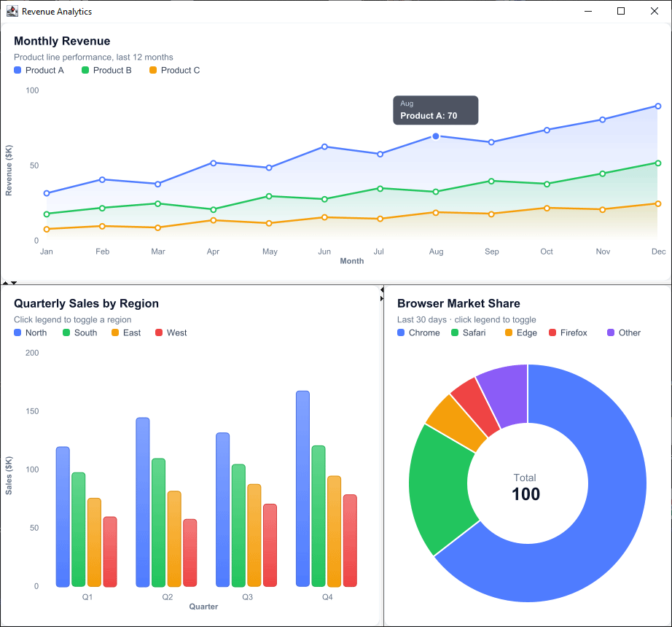Click the Revenue Analytics app icon

(x=12, y=11)
